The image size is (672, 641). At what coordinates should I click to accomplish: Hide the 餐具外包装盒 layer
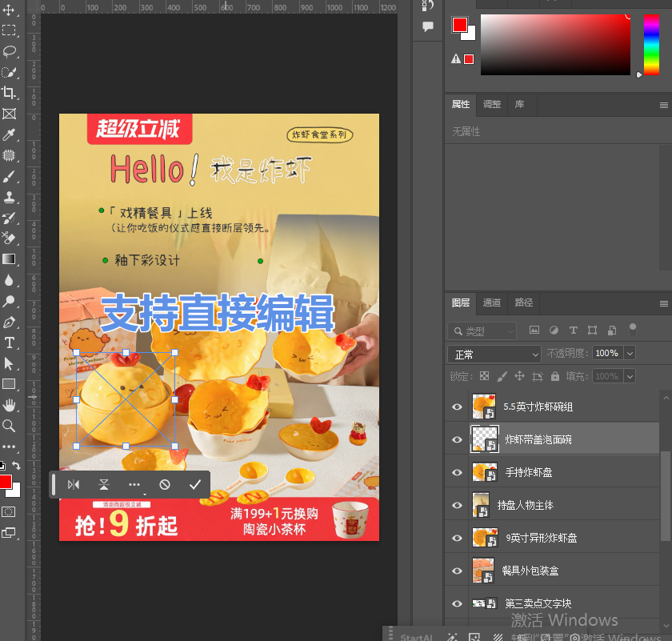(458, 571)
